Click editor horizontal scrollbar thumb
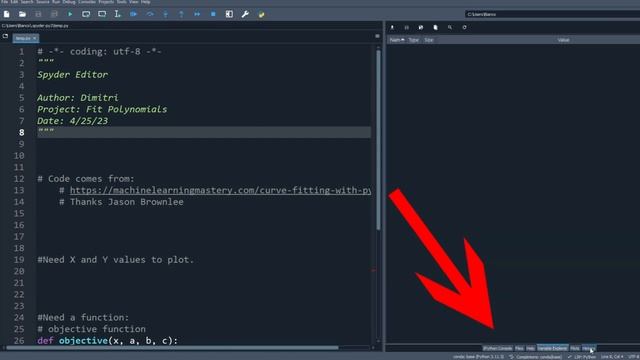Screen dimensions: 640x360 pos(172,348)
